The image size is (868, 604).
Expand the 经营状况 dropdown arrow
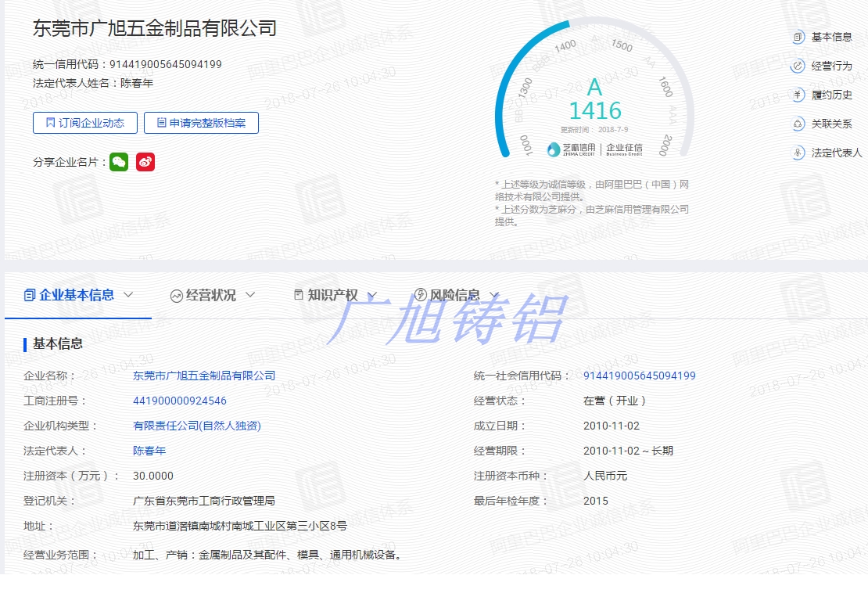click(x=250, y=295)
